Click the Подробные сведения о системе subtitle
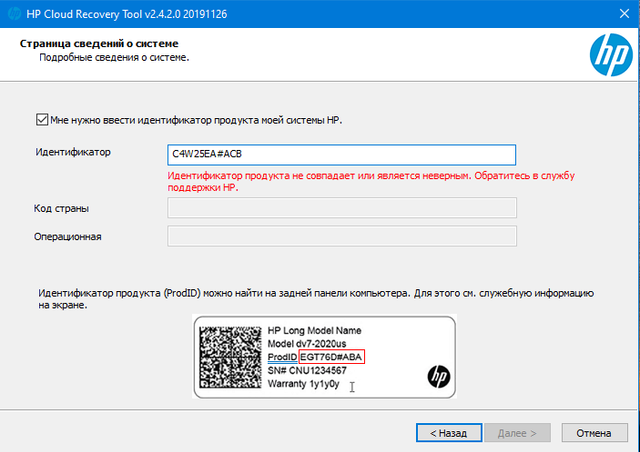 [114, 58]
